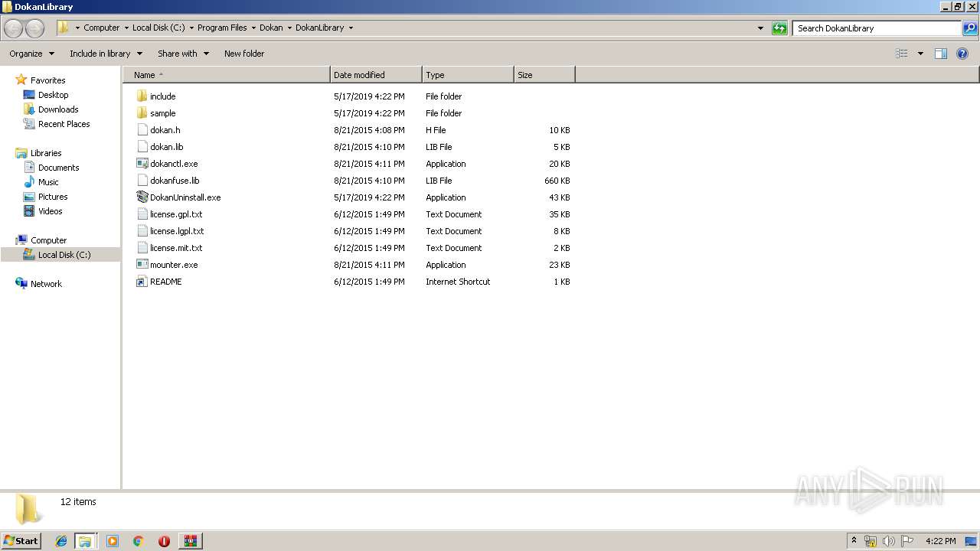Expand the Local Disk (C:) breadcrumb arrow
Screen dimensions: 980x551
[x=191, y=28]
